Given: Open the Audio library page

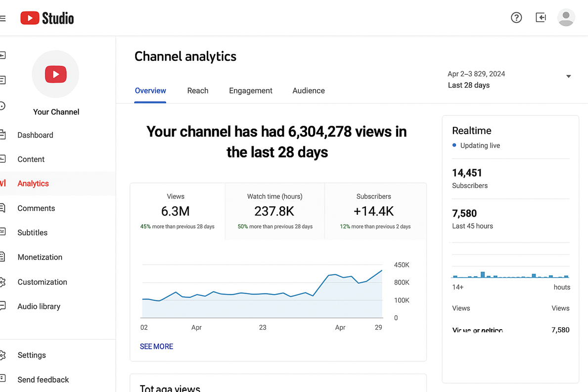Looking at the screenshot, I should click(x=39, y=306).
